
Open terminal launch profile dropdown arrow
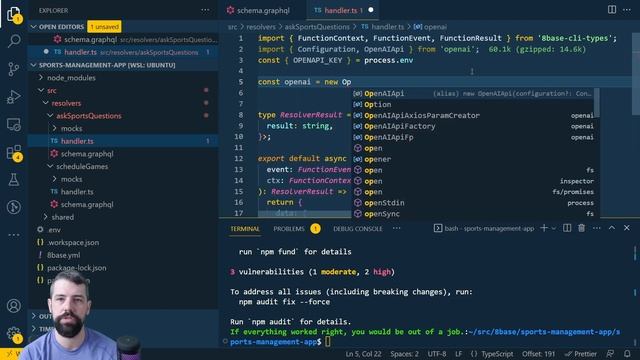point(554,229)
